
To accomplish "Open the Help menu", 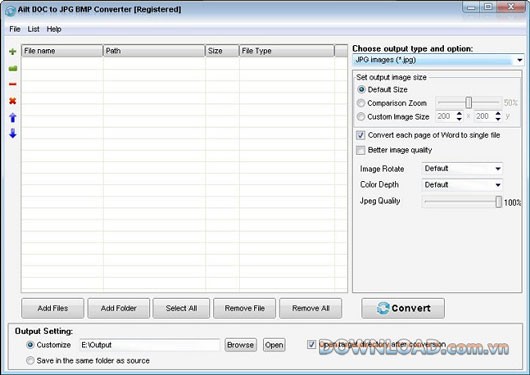I will pyautogui.click(x=54, y=29).
